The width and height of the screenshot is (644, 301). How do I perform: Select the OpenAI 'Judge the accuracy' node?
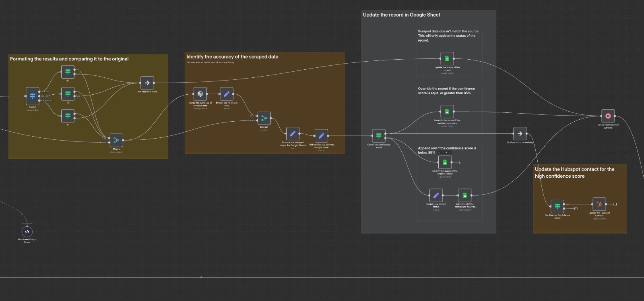pos(200,94)
